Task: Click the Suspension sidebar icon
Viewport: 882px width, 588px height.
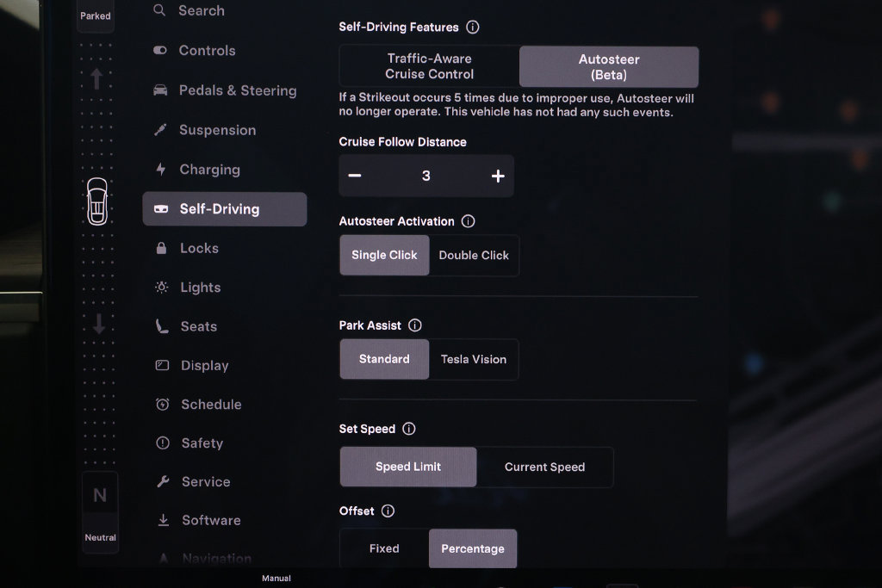Action: point(161,130)
